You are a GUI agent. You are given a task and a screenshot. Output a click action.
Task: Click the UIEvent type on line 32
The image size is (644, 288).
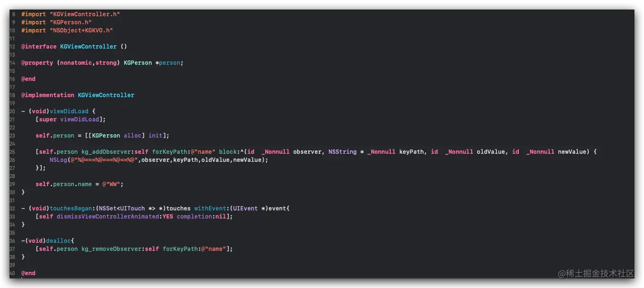(245, 209)
